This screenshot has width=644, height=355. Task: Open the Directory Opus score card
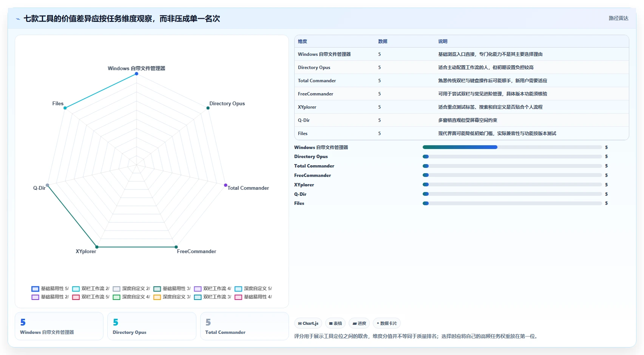click(x=151, y=326)
